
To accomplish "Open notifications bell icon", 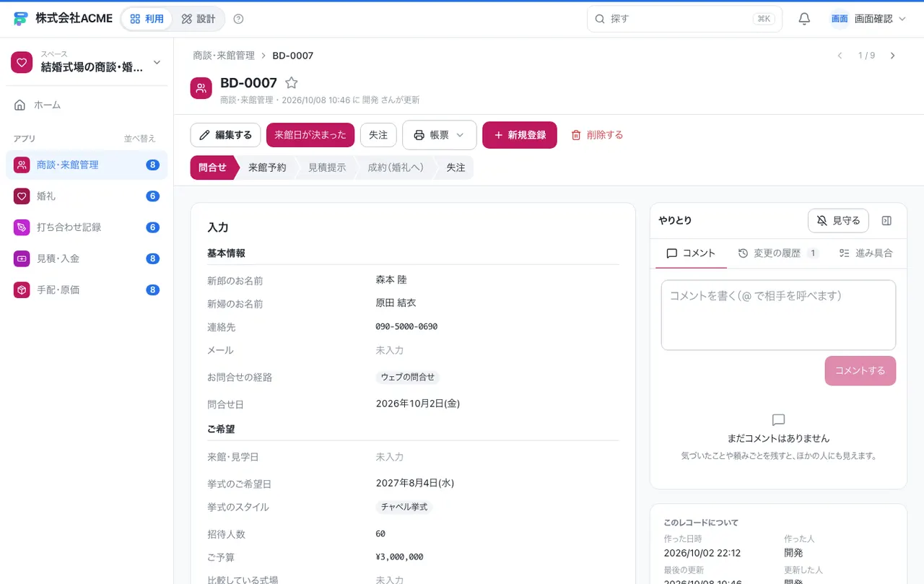I will (804, 19).
